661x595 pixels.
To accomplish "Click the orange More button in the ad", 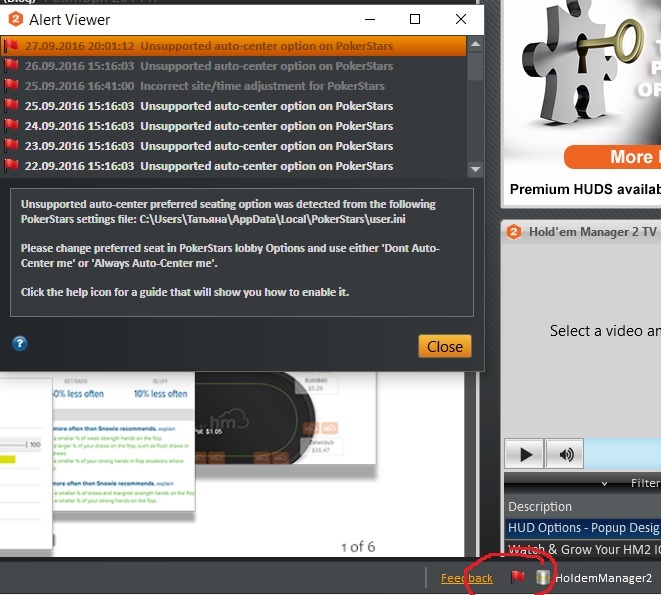I will pyautogui.click(x=613, y=157).
